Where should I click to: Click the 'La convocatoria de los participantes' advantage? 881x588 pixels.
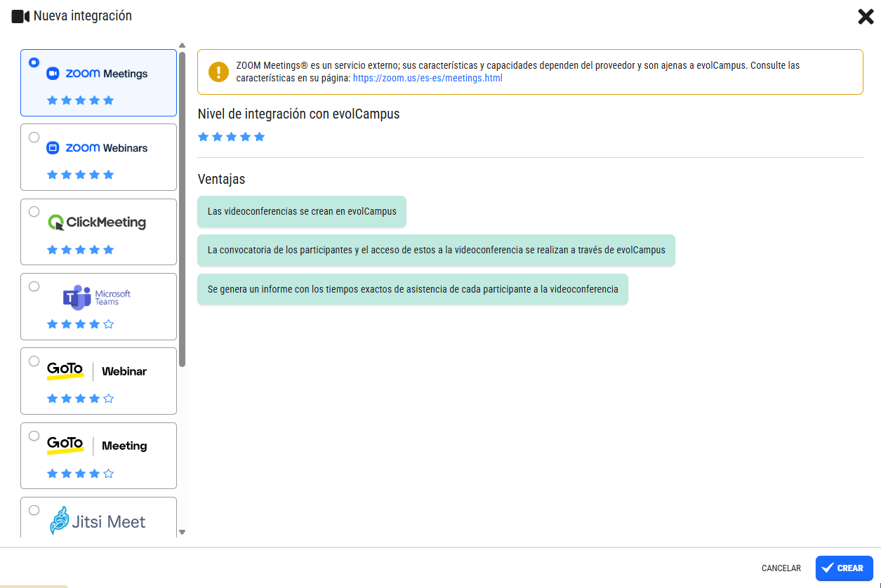[437, 250]
